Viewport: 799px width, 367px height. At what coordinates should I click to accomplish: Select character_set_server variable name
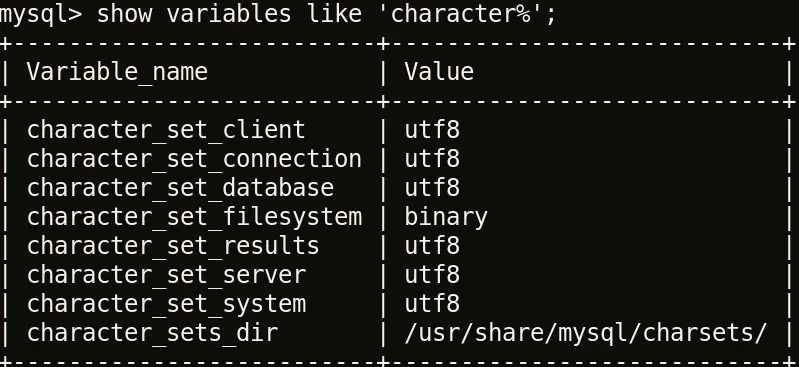(x=166, y=275)
